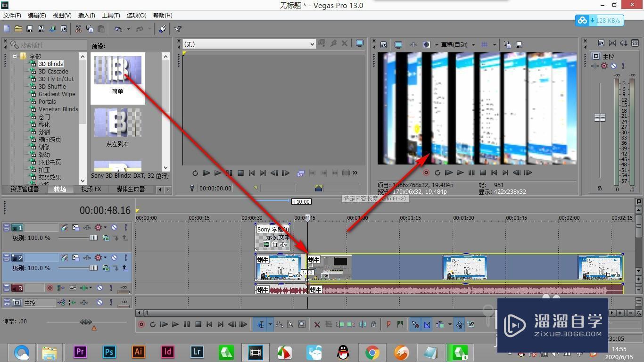The height and width of the screenshot is (362, 644).
Task: Select the Envelope edit tool
Action: (x=279, y=324)
